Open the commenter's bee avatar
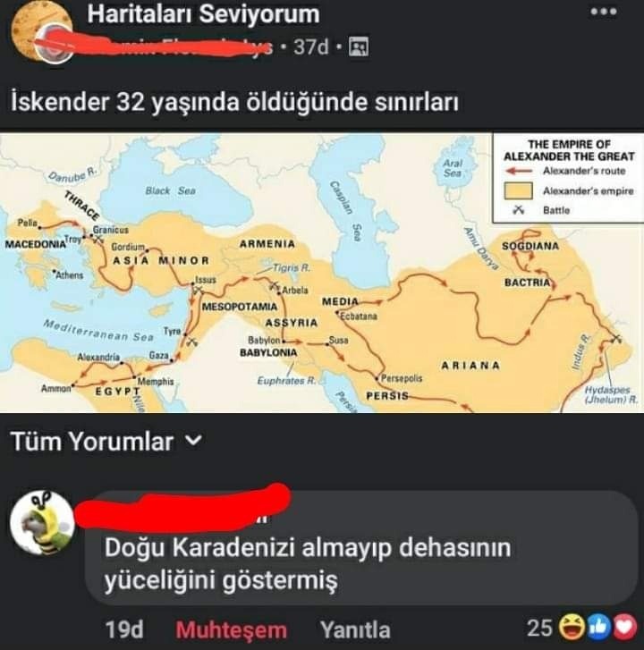This screenshot has height=650, width=644. click(42, 523)
